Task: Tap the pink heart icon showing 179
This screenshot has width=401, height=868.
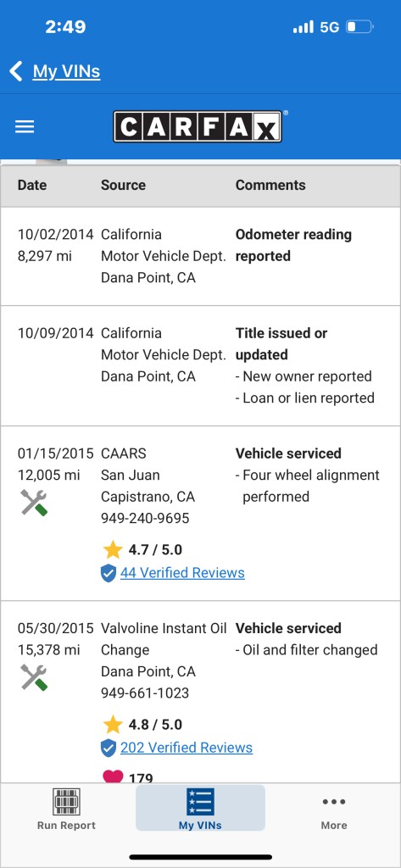Action: click(x=113, y=776)
